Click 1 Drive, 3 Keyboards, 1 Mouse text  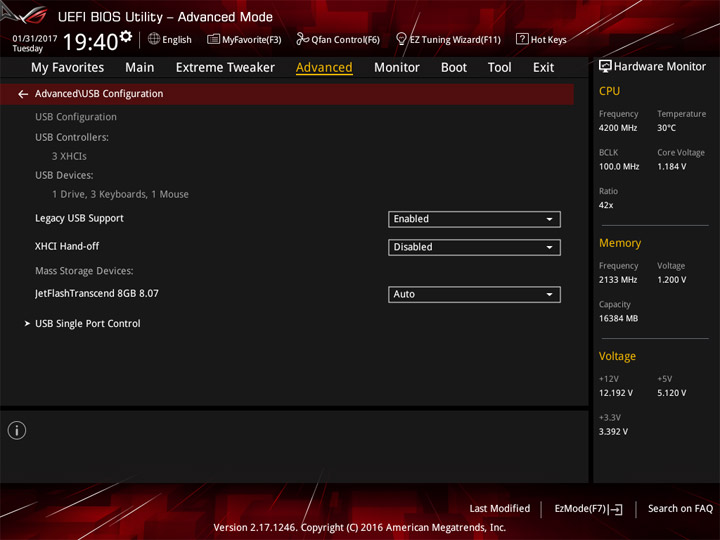[120, 194]
